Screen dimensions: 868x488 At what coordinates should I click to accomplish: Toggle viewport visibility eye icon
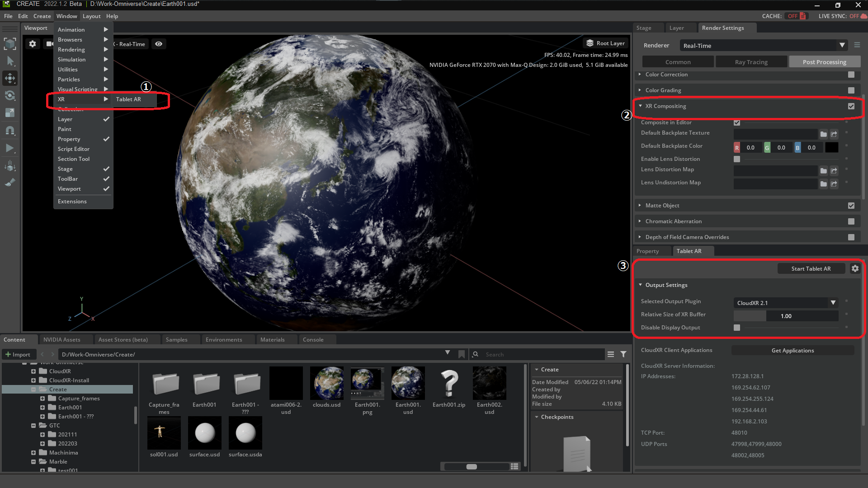(159, 44)
